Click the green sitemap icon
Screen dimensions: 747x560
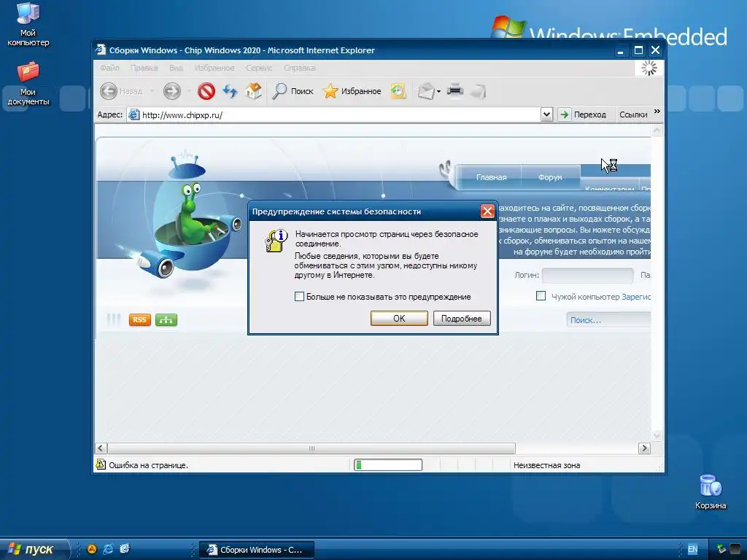tap(166, 319)
